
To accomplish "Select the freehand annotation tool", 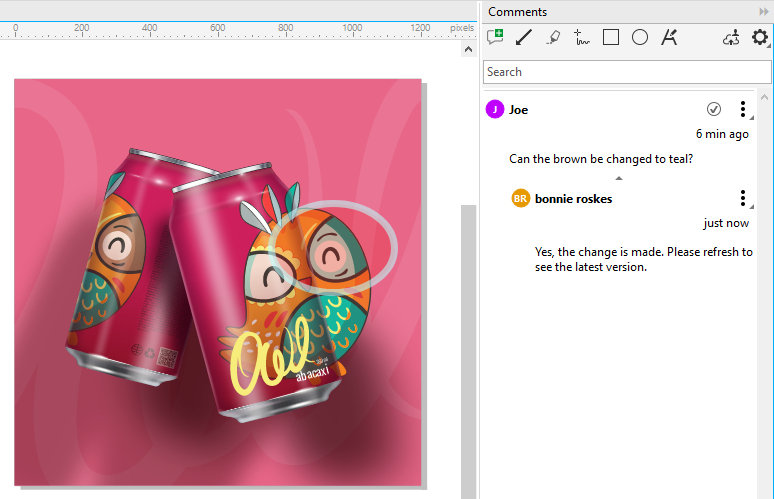I will (581, 38).
